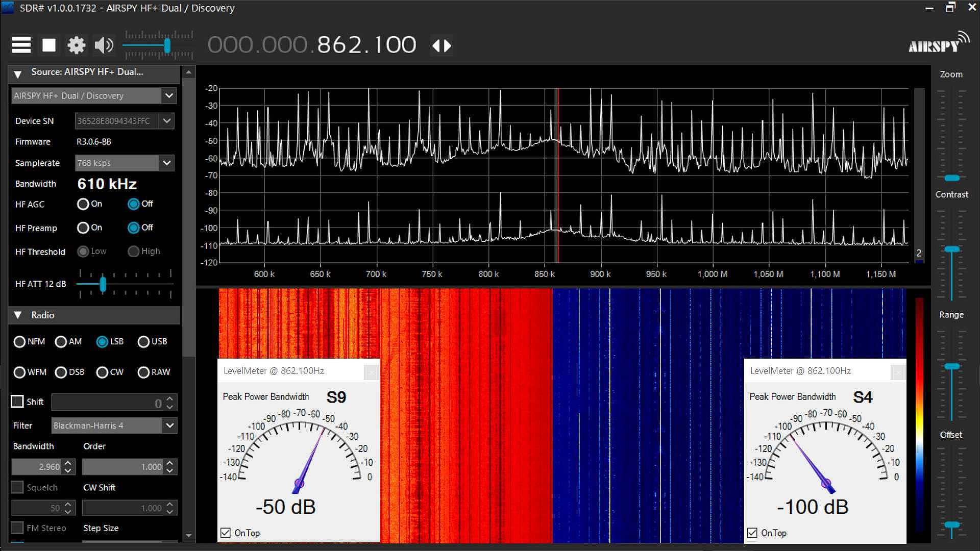Open the Filter type dropdown
980x551 pixels.
(x=169, y=425)
